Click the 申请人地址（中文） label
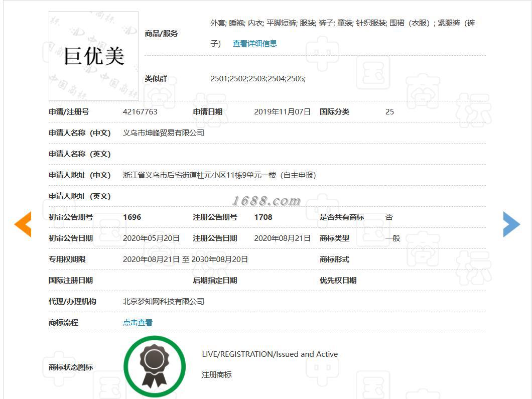The width and height of the screenshot is (532, 399). point(80,175)
